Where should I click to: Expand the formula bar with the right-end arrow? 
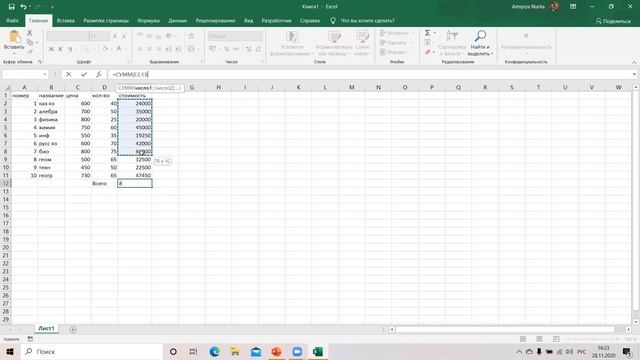click(634, 74)
